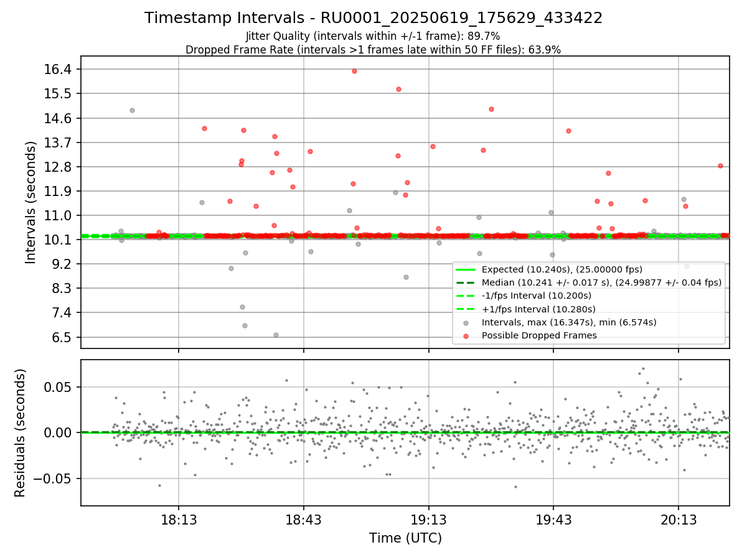This screenshot has height=560, width=747.
Task: Click the 9.2 y-axis tick label
Action: pos(62,264)
